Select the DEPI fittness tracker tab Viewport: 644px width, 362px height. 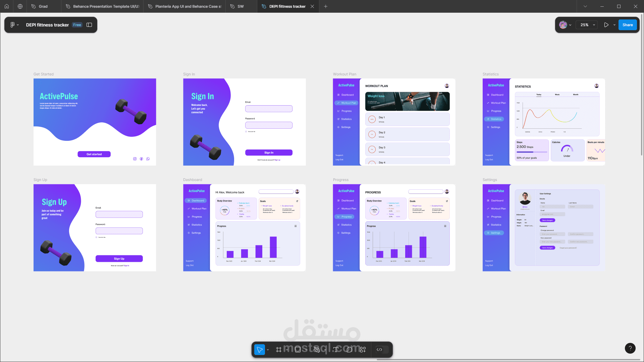pyautogui.click(x=287, y=6)
